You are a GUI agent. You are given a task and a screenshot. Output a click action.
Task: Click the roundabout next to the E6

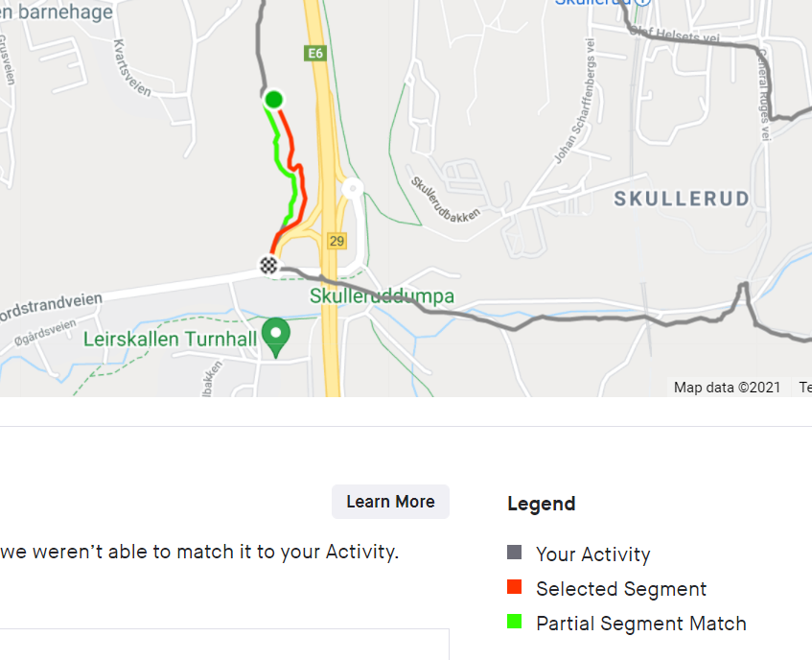click(x=353, y=187)
